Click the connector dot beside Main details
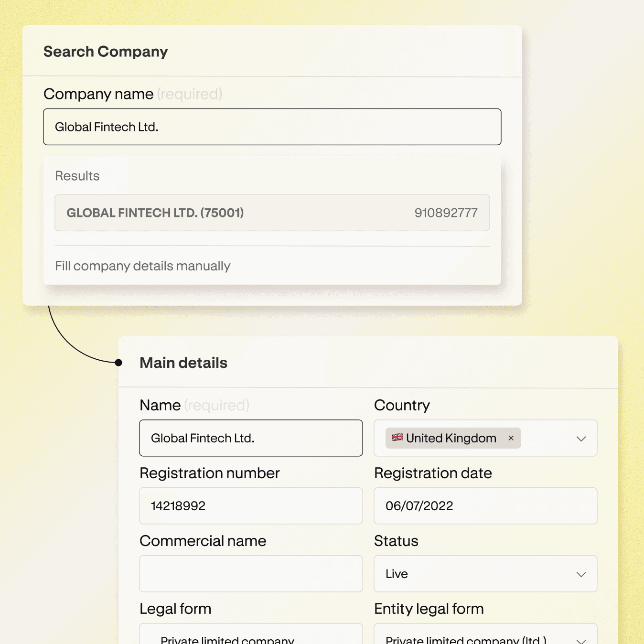The width and height of the screenshot is (644, 644). tap(118, 363)
